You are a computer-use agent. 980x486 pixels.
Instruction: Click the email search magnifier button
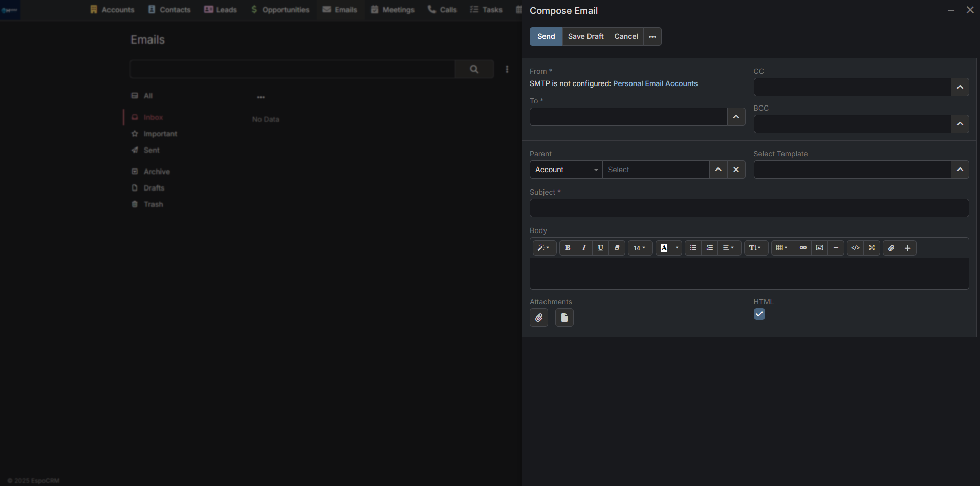pos(474,69)
